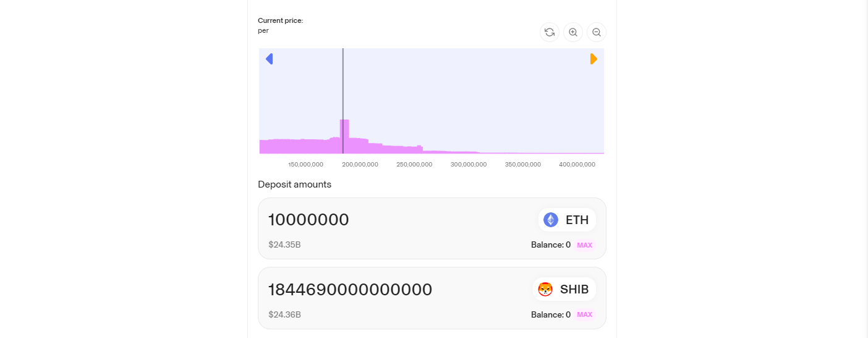This screenshot has height=338, width=868.
Task: Click the $24.35B value text
Action: [284, 245]
